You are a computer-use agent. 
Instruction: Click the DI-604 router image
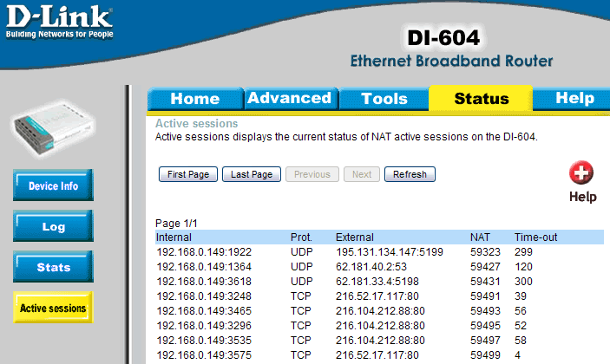click(x=53, y=130)
